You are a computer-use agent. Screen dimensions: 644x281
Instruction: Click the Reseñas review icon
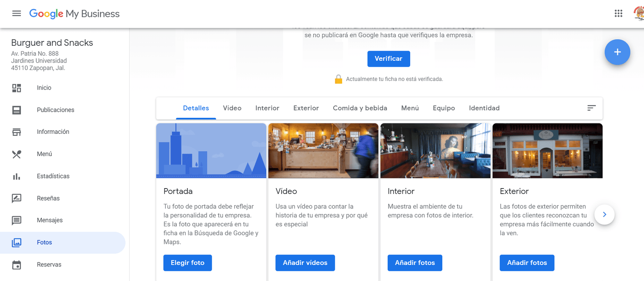(17, 198)
